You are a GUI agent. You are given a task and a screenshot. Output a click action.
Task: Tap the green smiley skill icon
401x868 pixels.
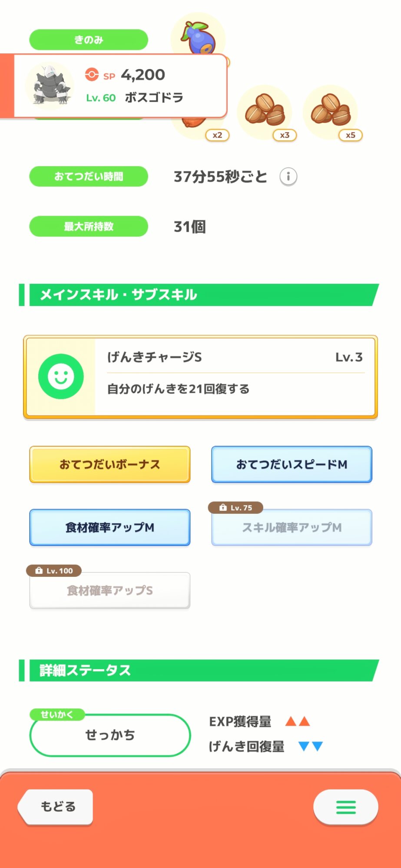click(x=61, y=376)
